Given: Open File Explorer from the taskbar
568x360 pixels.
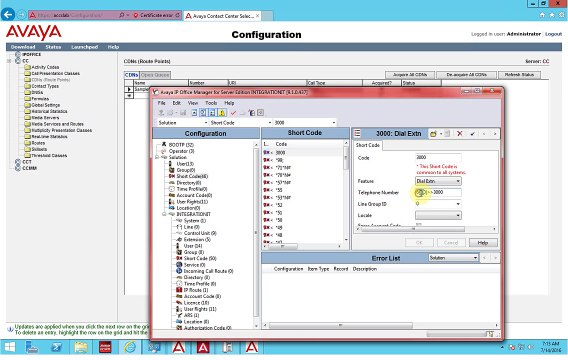Looking at the screenshot, I should point(81,348).
